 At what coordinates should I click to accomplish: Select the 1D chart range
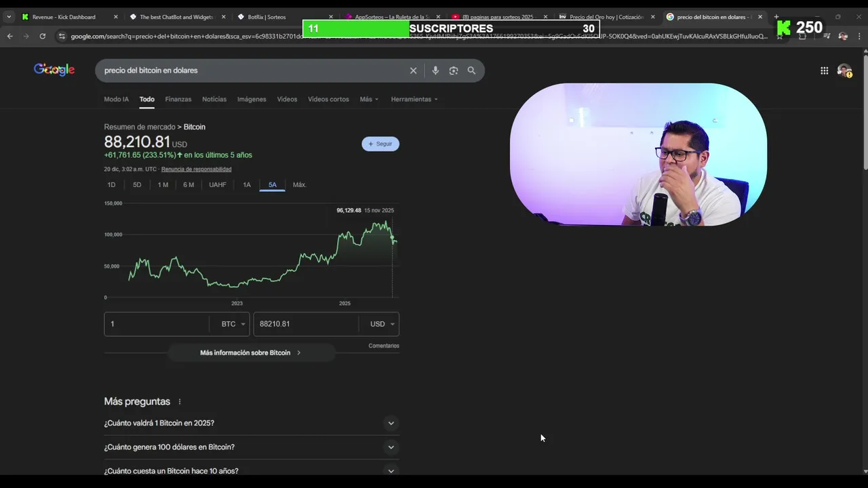point(111,185)
